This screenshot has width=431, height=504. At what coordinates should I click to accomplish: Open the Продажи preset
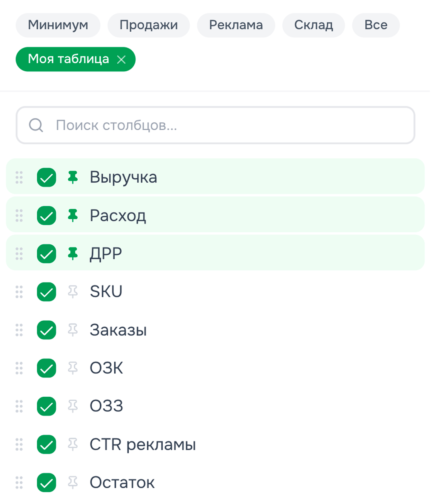tap(149, 25)
